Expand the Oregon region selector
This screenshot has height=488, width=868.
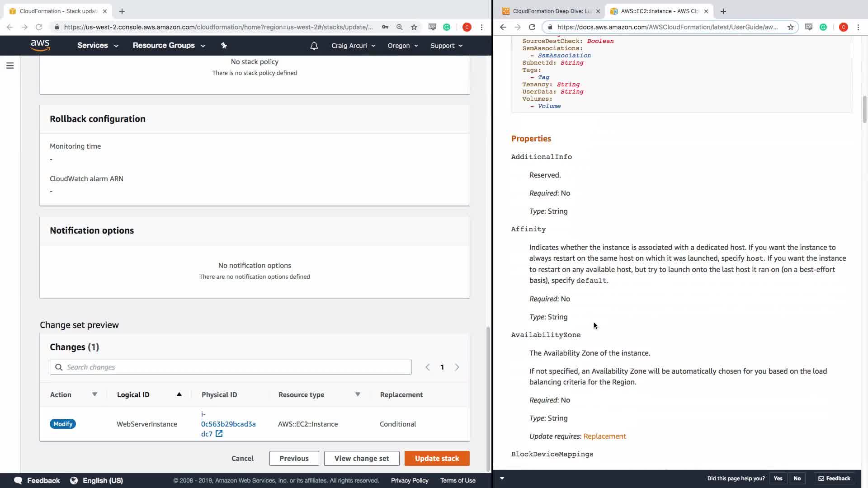402,46
